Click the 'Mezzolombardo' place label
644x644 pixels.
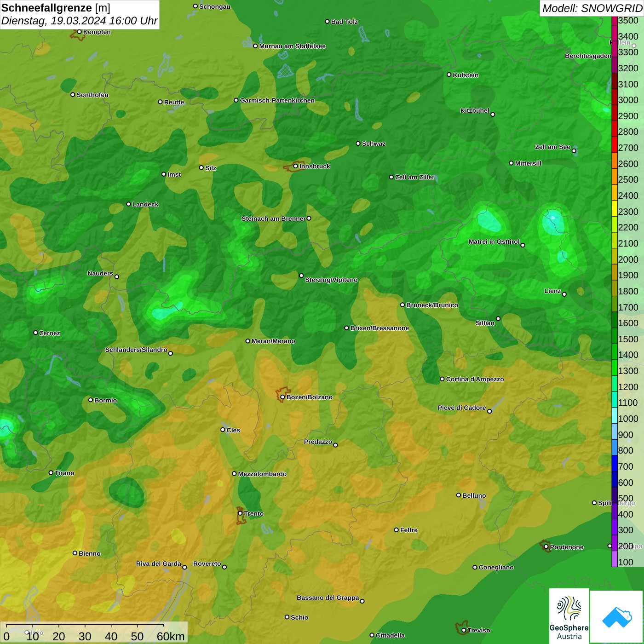[x=262, y=474]
